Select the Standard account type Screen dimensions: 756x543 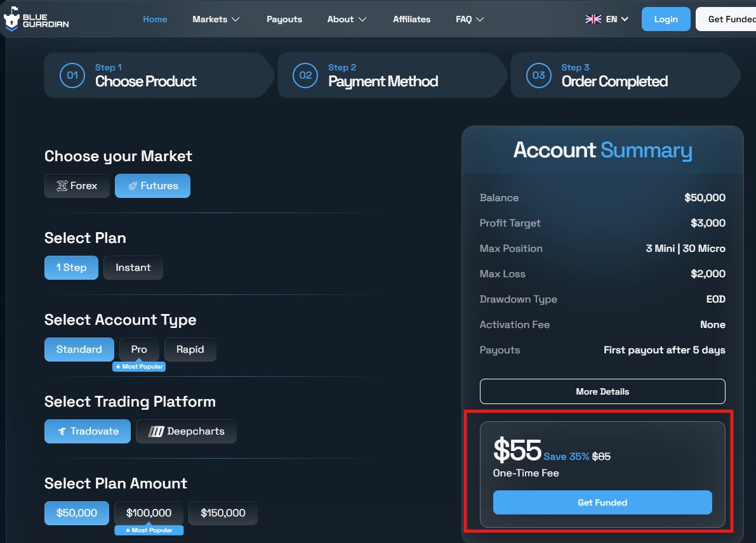79,350
